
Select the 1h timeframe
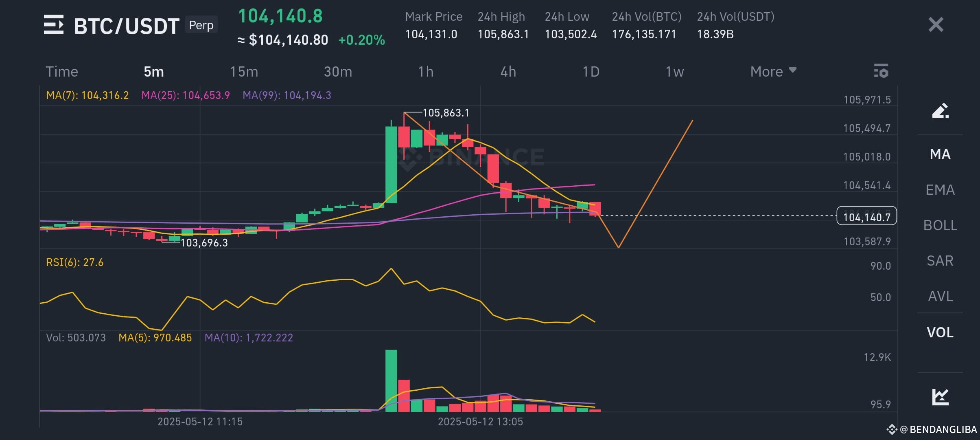pos(426,72)
